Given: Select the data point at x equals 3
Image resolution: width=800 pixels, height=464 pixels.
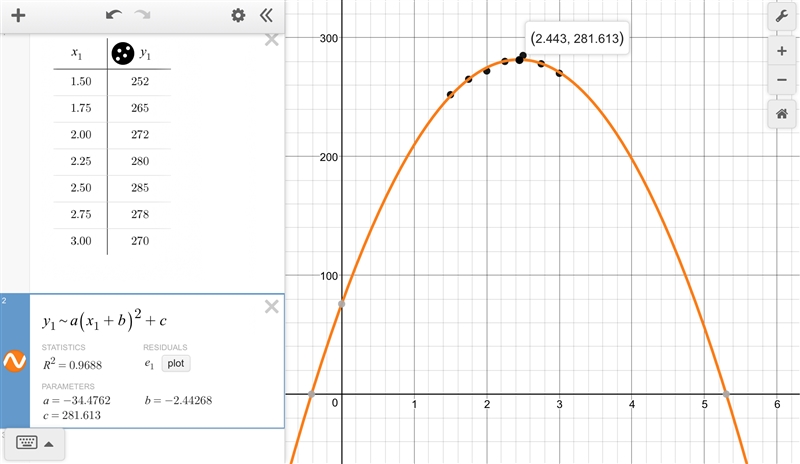Looking at the screenshot, I should [x=559, y=74].
